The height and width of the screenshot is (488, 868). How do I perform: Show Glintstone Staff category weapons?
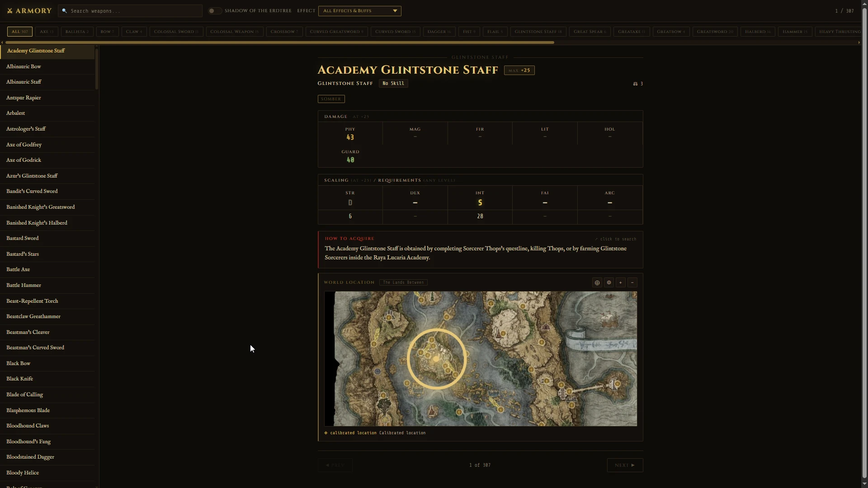[x=538, y=32]
